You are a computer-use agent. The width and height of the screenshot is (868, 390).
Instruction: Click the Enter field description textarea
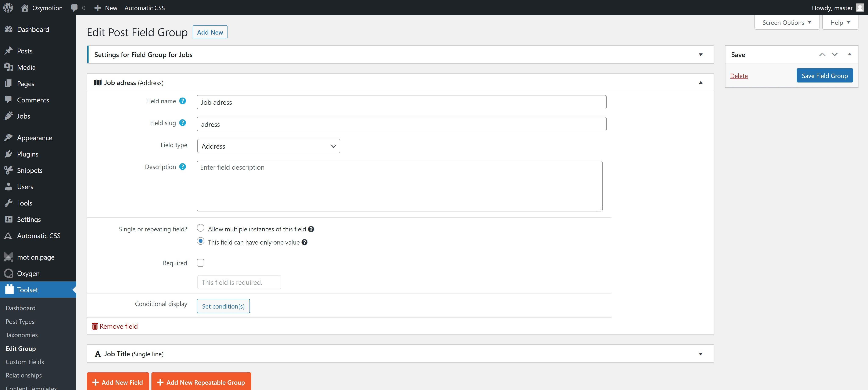[x=399, y=186]
